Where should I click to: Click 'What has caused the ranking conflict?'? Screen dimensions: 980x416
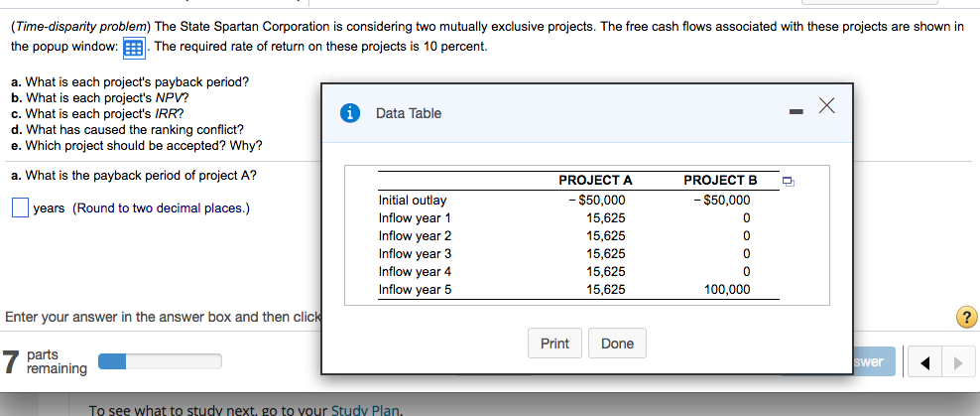click(x=134, y=129)
